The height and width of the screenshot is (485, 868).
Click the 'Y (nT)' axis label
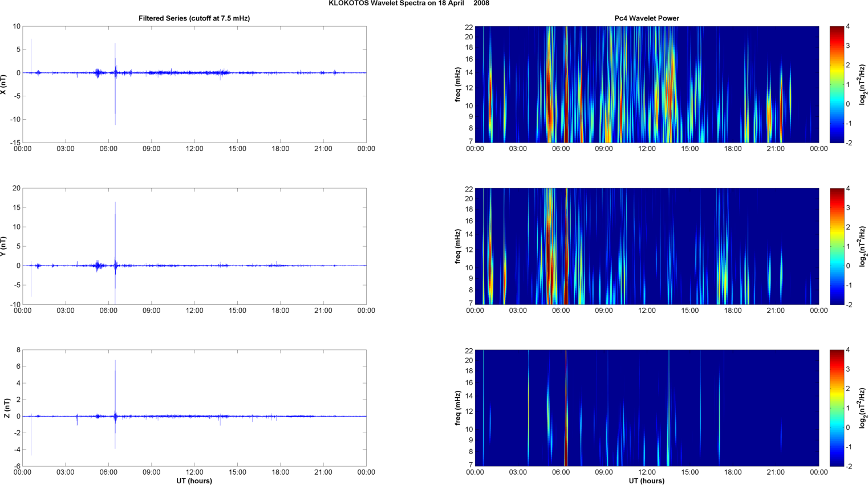[x=4, y=246]
